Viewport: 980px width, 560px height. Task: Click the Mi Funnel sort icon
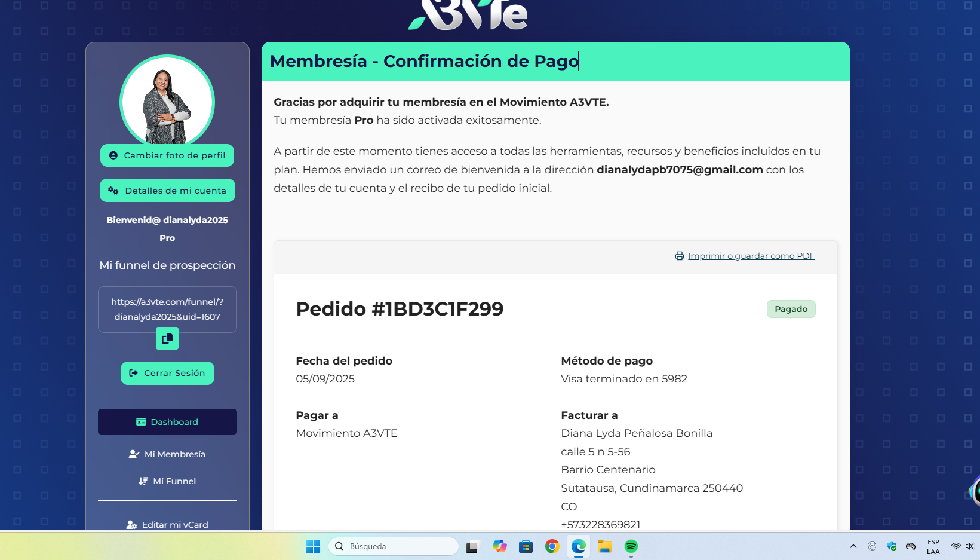pos(143,481)
